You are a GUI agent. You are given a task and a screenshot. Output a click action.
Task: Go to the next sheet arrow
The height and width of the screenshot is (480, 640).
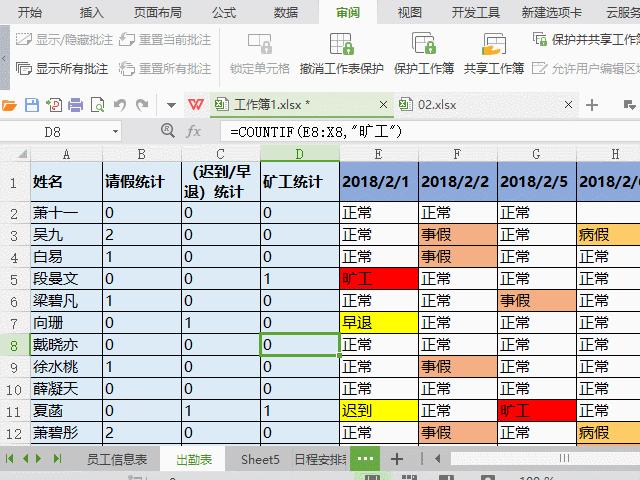(39, 458)
